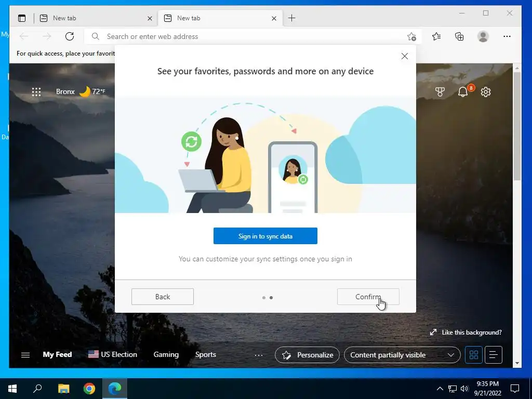Switch feed to list view layout
This screenshot has width=532, height=399.
(x=494, y=355)
